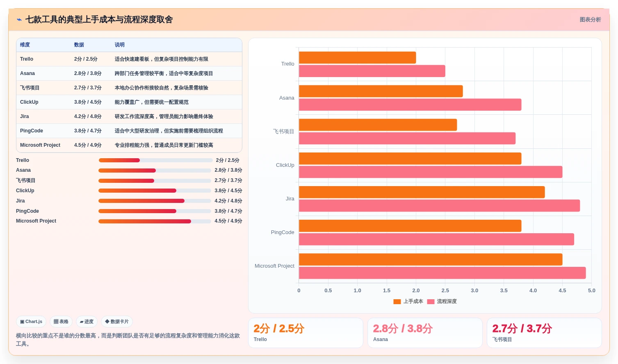Viewport: 618px width, 364px height.
Task: Click the Jira progress bar
Action: point(155,201)
